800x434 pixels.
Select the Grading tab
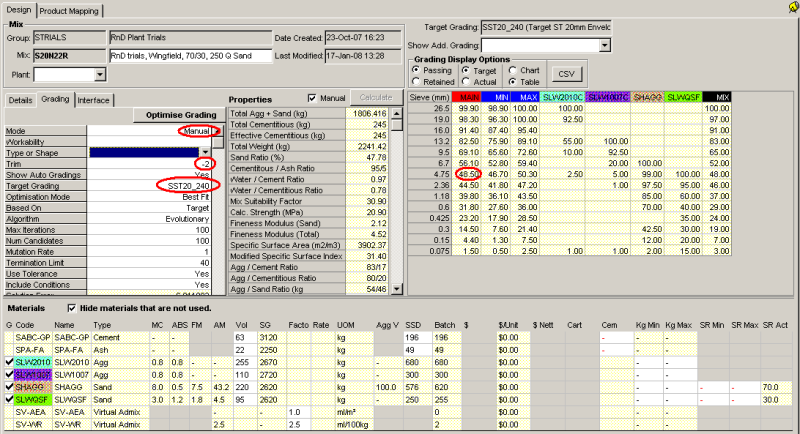coord(55,99)
